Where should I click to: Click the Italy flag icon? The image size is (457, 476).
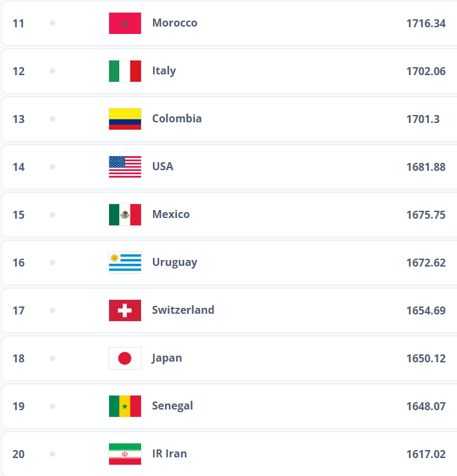[125, 71]
